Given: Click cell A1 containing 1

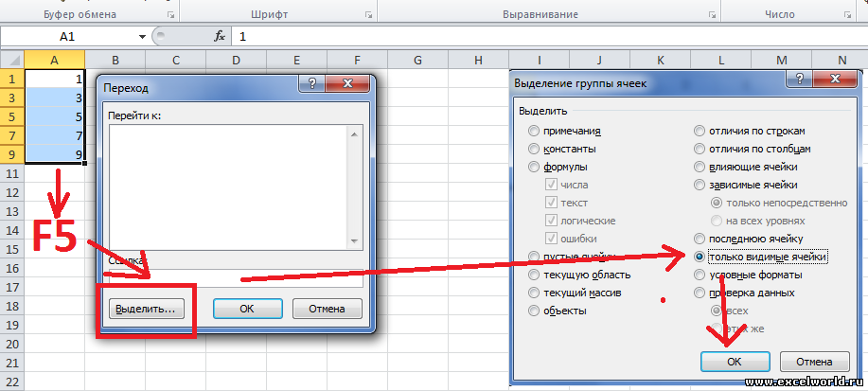Looking at the screenshot, I should (x=54, y=79).
